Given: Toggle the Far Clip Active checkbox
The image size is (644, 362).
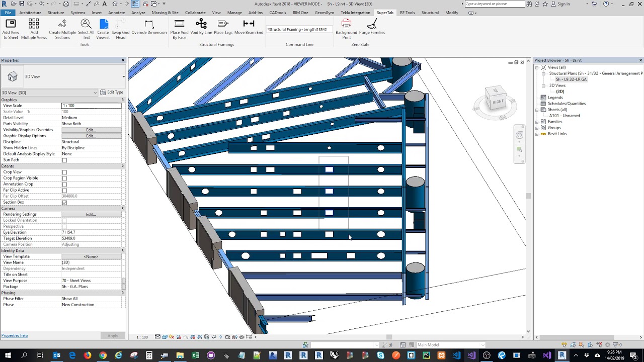Looking at the screenshot, I should [x=64, y=191].
